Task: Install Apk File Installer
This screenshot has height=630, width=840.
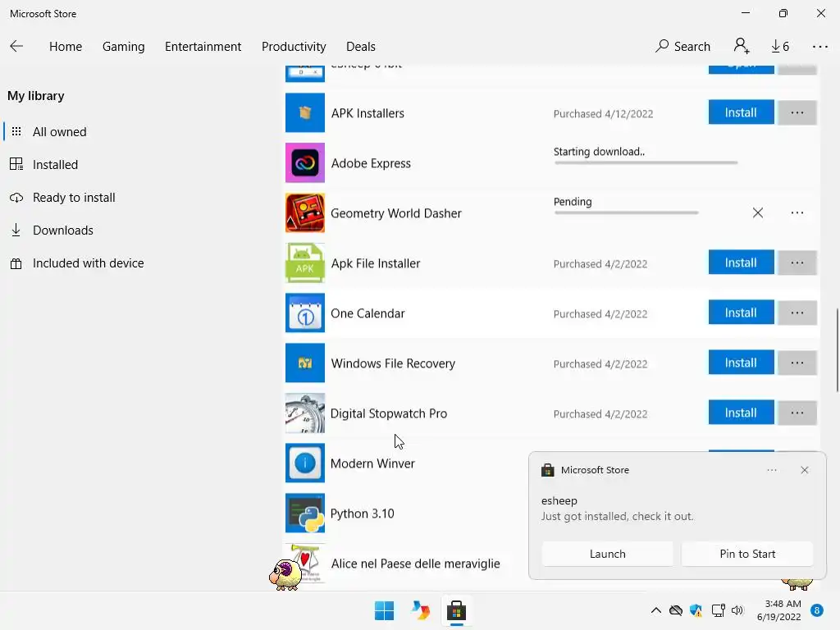Action: pos(741,262)
